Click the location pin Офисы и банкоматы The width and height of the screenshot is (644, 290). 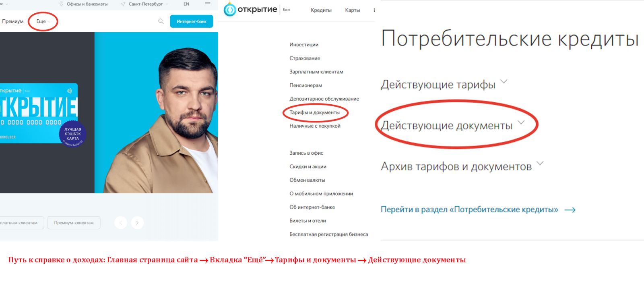point(62,4)
